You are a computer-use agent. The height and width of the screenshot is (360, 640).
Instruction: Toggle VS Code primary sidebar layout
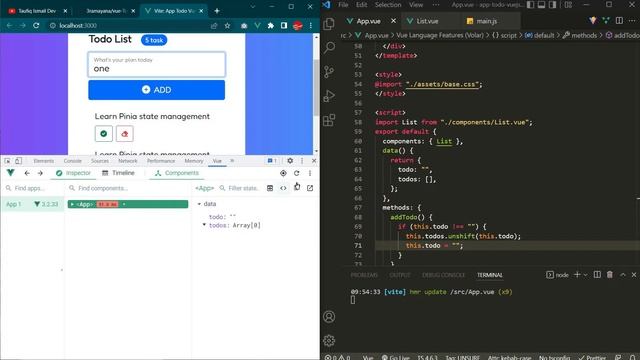point(530,5)
